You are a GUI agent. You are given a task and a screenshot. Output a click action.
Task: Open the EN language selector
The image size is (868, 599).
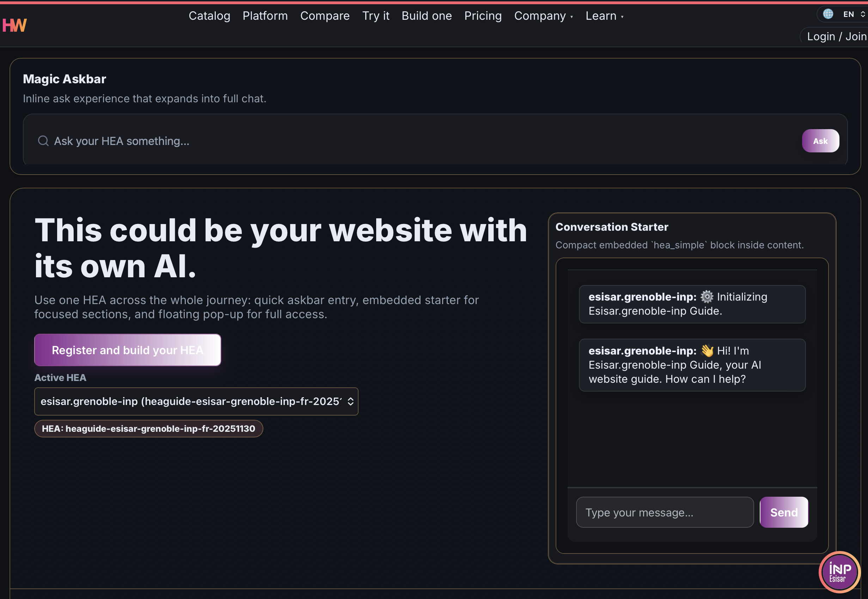(849, 14)
